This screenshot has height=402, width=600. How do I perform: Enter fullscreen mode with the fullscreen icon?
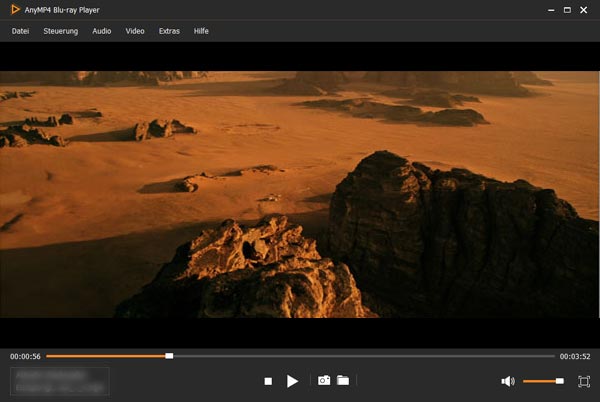584,381
